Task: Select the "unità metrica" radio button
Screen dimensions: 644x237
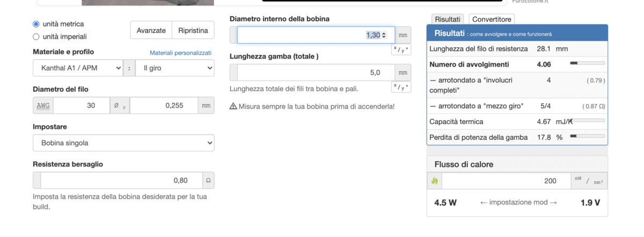Action: tap(36, 24)
